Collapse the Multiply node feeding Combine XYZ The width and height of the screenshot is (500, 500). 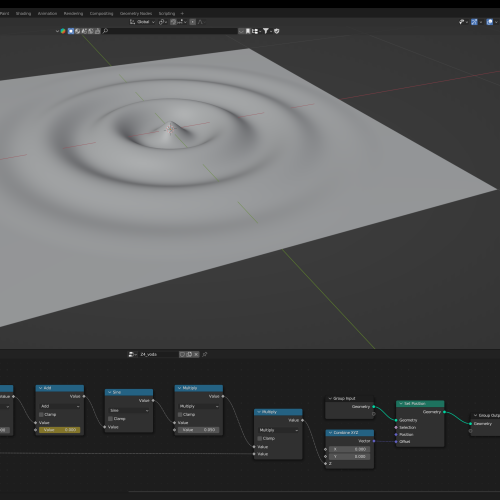pos(259,412)
